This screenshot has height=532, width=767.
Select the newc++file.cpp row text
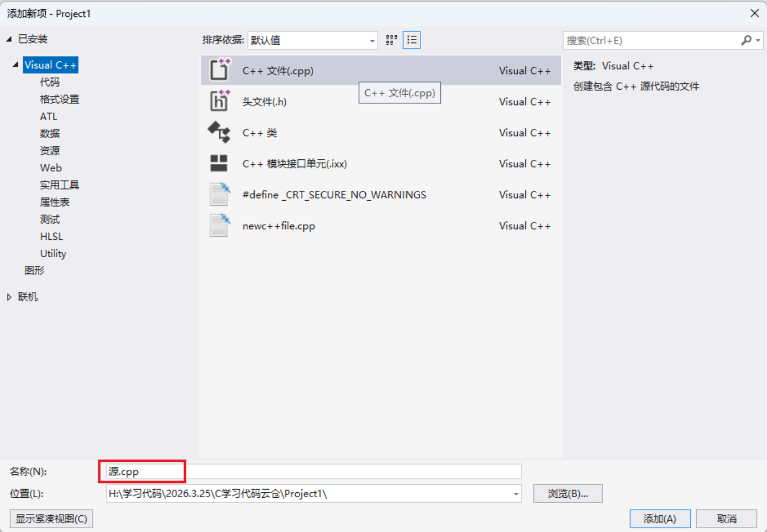[279, 226]
